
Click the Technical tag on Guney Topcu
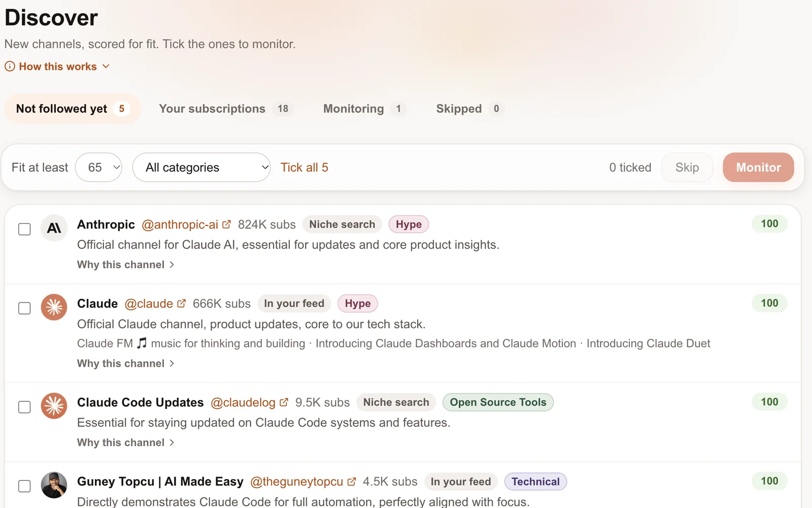535,481
